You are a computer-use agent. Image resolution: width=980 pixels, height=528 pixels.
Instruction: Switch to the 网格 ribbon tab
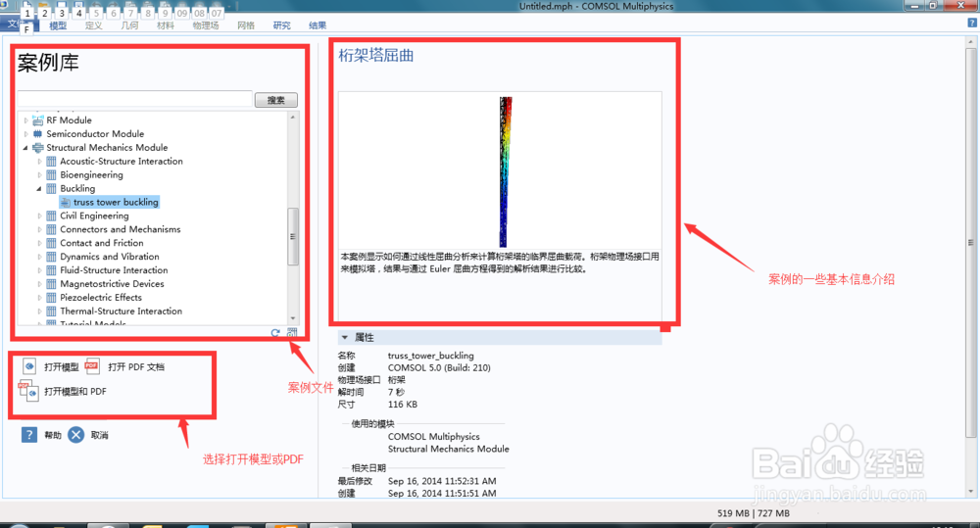(246, 25)
